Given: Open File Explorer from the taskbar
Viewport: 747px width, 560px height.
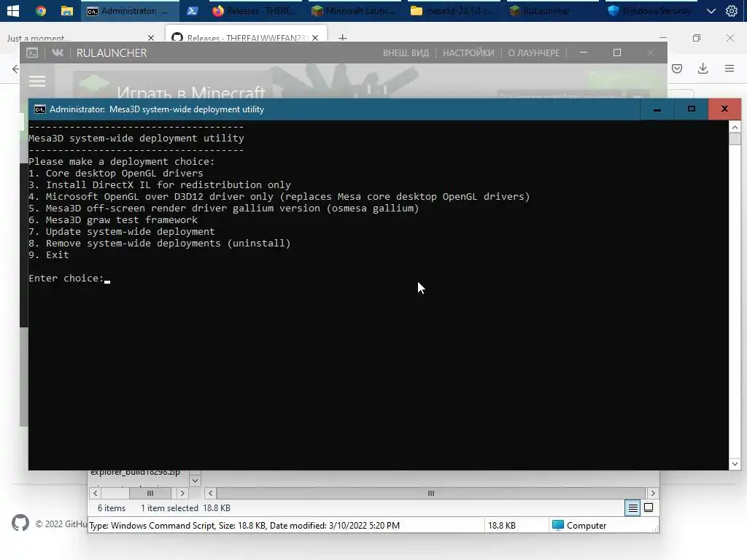Looking at the screenshot, I should [x=66, y=10].
